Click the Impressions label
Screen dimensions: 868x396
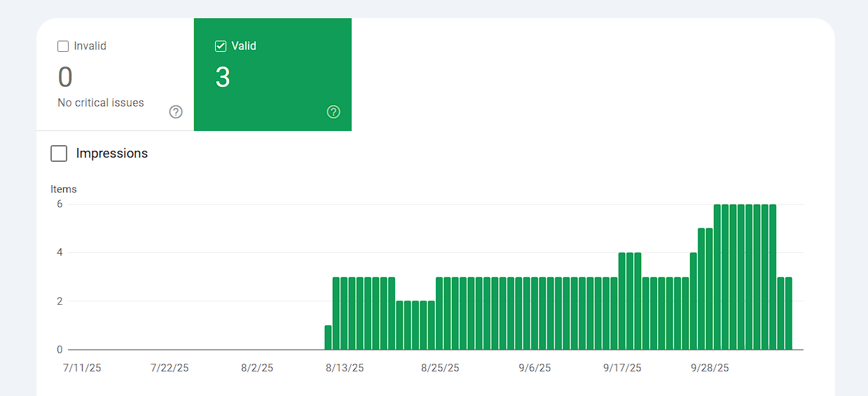coord(112,153)
